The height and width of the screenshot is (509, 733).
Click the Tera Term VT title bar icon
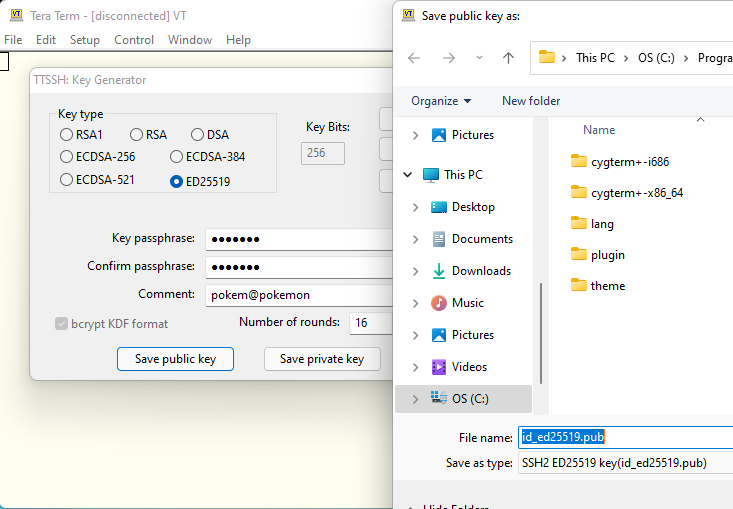(16, 15)
